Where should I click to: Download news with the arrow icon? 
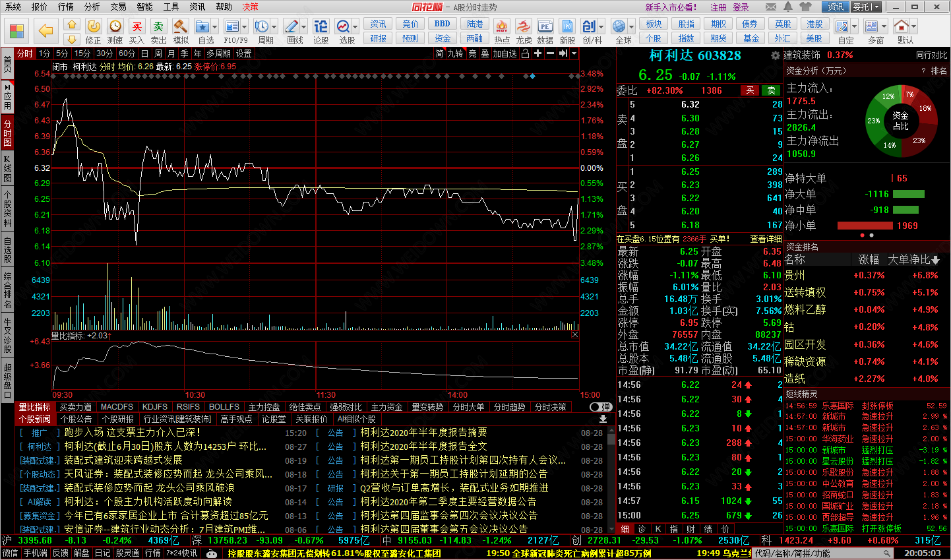[x=603, y=419]
